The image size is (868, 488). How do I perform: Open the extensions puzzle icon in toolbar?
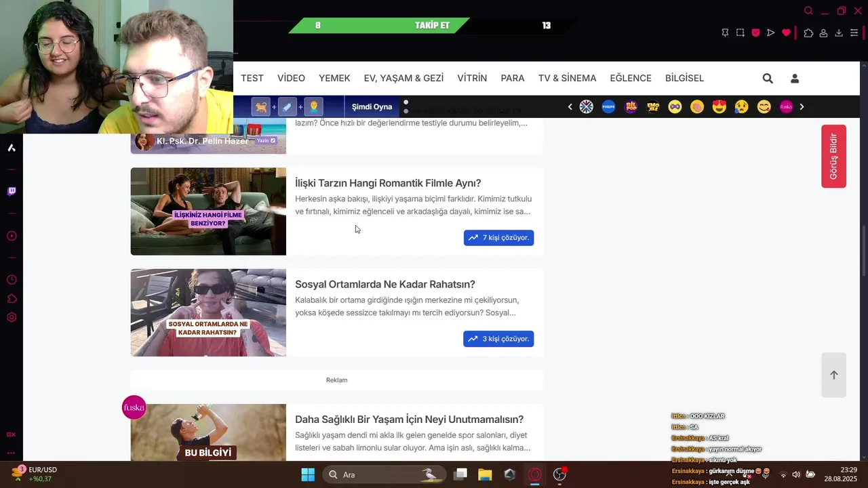(808, 33)
